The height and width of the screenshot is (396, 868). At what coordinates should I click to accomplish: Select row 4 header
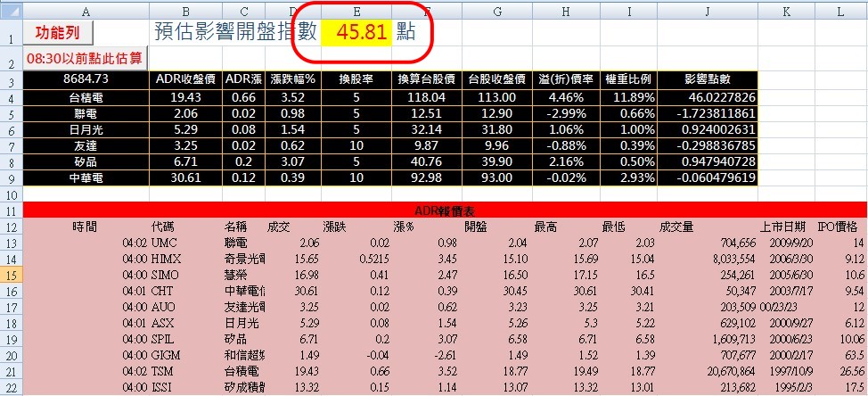12,98
